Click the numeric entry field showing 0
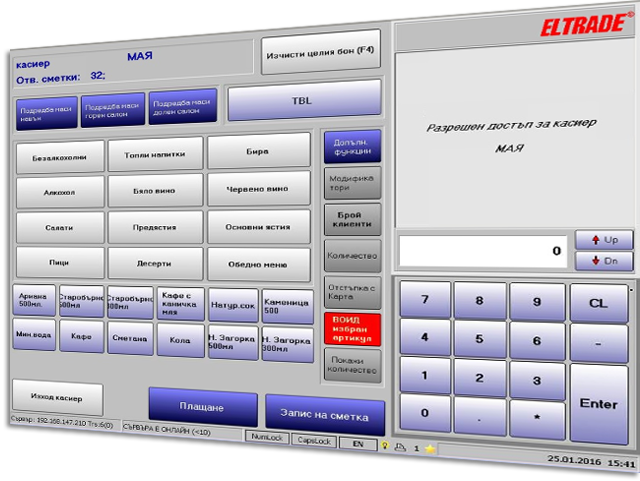This screenshot has height=481, width=640. coord(483,251)
